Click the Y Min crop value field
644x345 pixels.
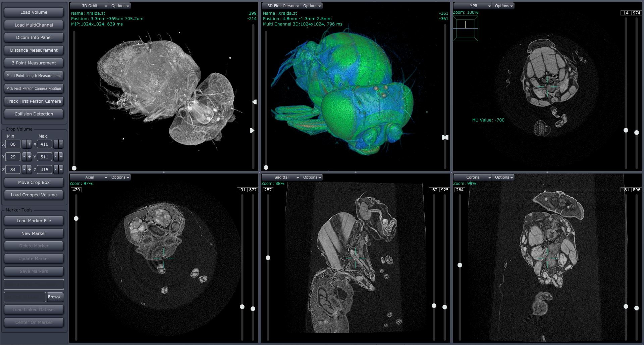(13, 157)
